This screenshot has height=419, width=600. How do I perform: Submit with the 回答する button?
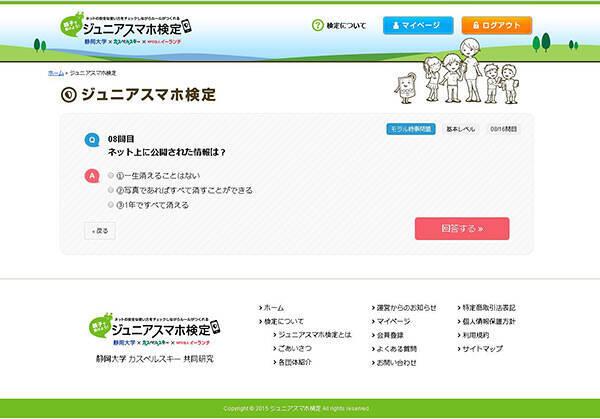(x=461, y=229)
